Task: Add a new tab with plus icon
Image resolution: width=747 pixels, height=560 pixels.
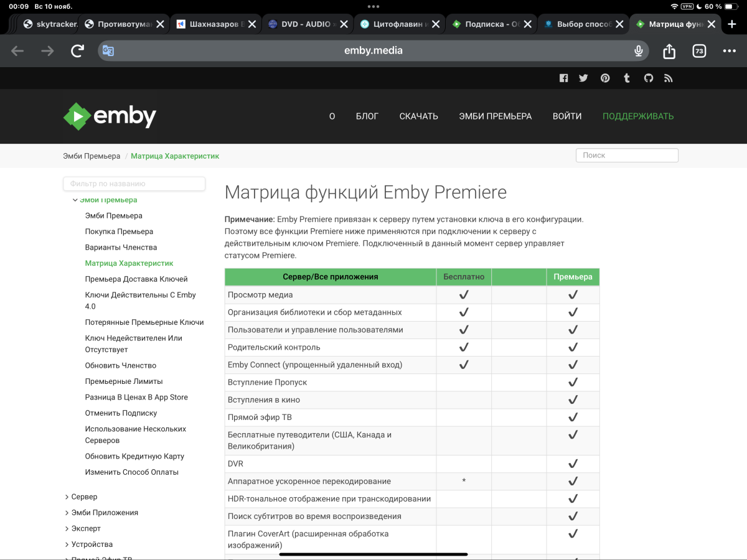Action: pyautogui.click(x=732, y=24)
